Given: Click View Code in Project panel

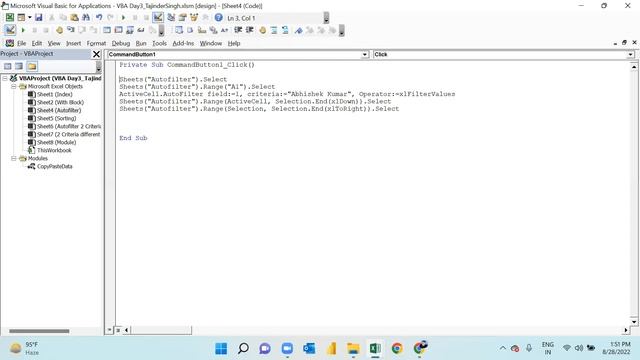Looking at the screenshot, I should coord(7,66).
